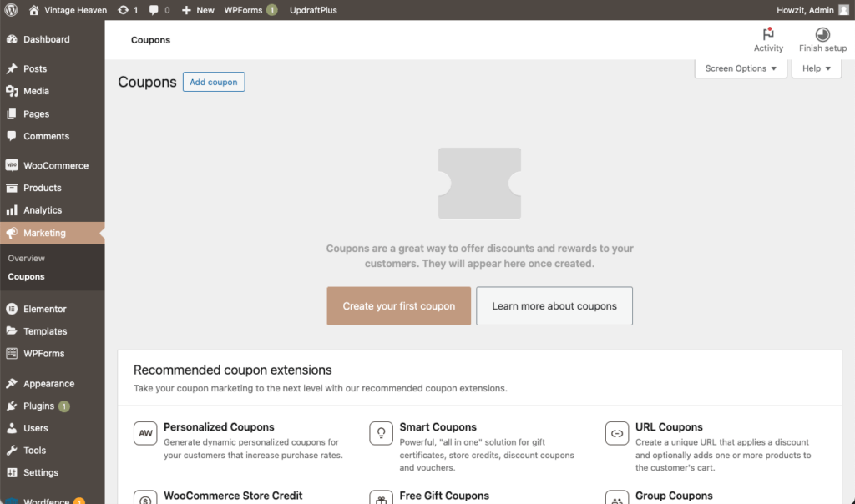Open updates via the refresh icon
The width and height of the screenshot is (855, 504).
click(x=124, y=10)
